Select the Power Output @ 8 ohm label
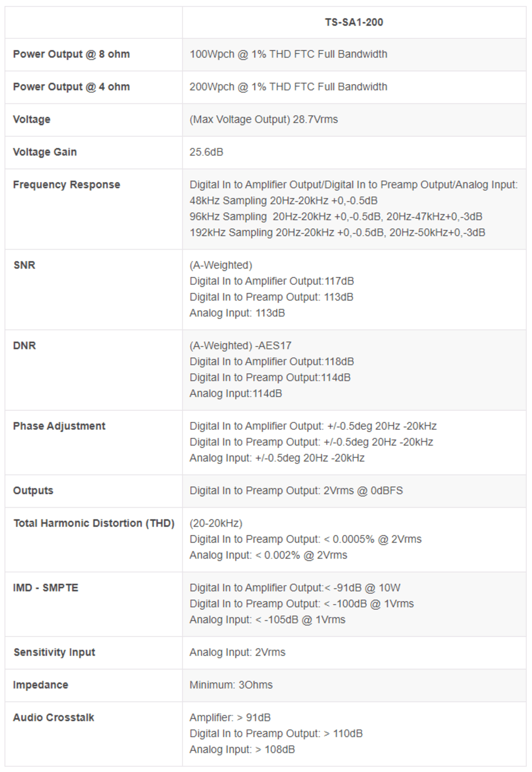Viewport: 532px width, 772px height. pos(71,54)
